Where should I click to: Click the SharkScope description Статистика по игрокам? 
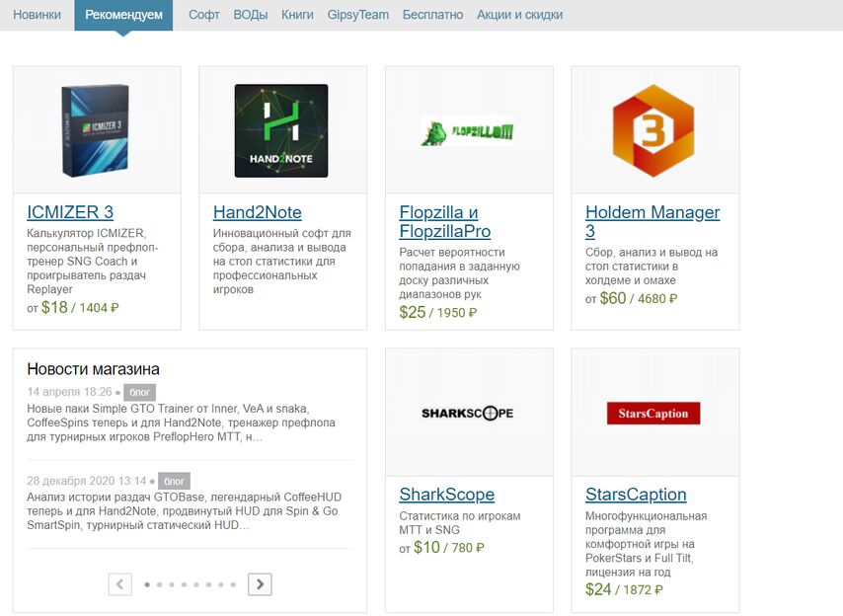coord(460,522)
